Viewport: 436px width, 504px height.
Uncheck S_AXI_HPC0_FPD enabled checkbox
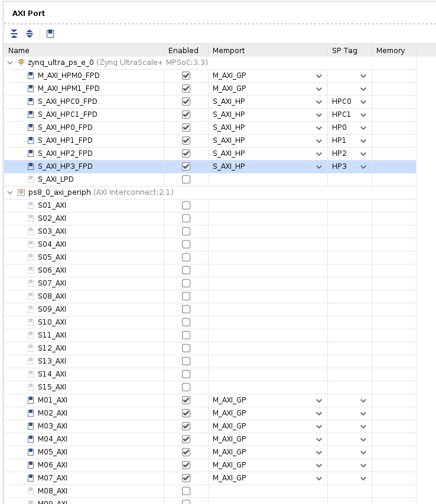186,102
